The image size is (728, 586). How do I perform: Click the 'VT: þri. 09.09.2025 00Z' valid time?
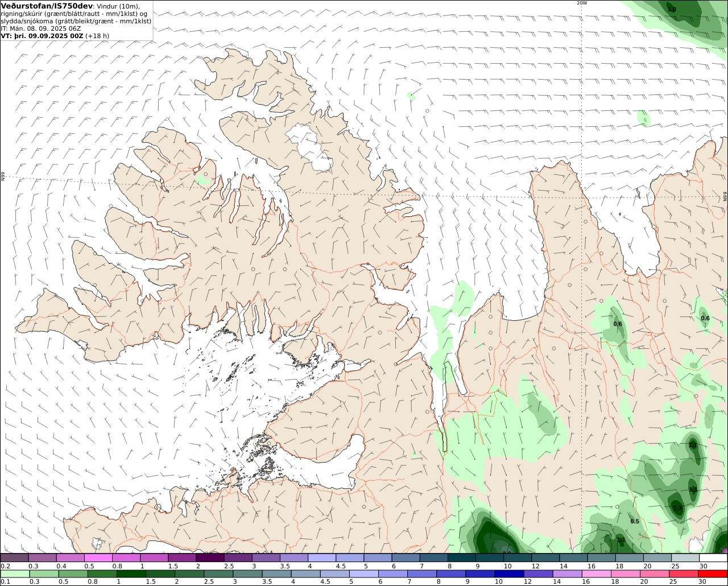click(x=42, y=36)
